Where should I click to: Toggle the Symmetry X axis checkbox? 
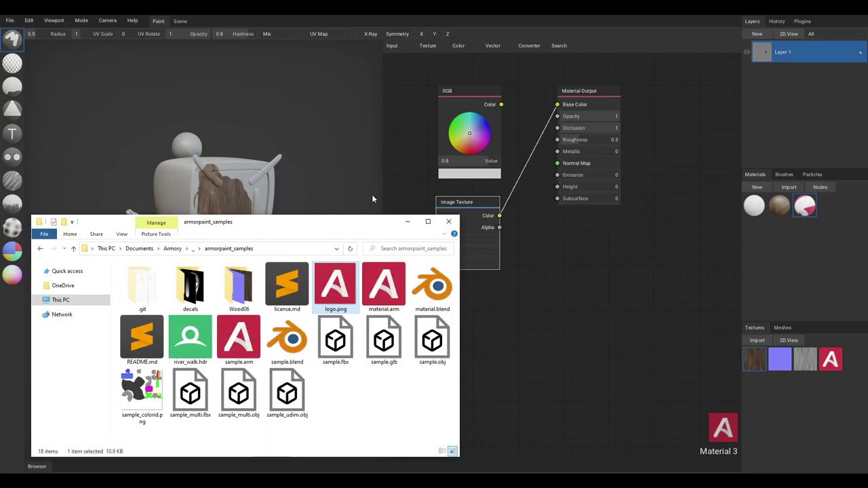(x=414, y=34)
